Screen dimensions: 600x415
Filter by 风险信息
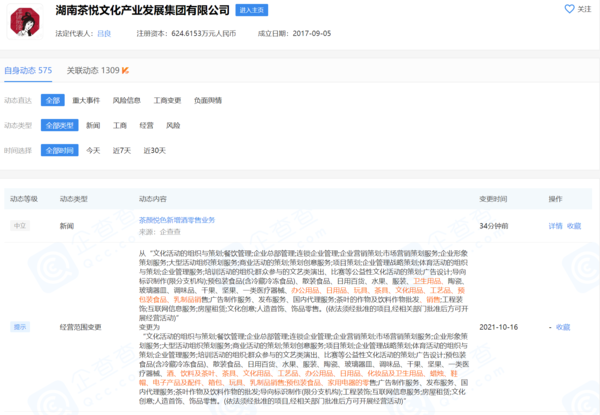pyautogui.click(x=126, y=100)
